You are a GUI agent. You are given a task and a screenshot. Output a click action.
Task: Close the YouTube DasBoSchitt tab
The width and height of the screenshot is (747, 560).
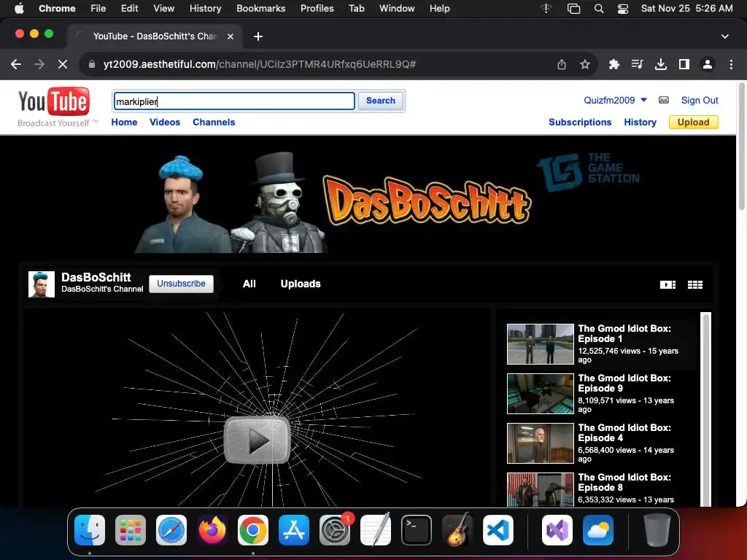point(231,36)
